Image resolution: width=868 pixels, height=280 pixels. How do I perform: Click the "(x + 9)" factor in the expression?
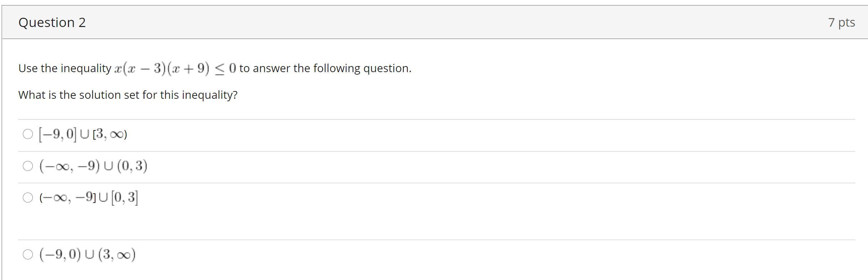[189, 68]
